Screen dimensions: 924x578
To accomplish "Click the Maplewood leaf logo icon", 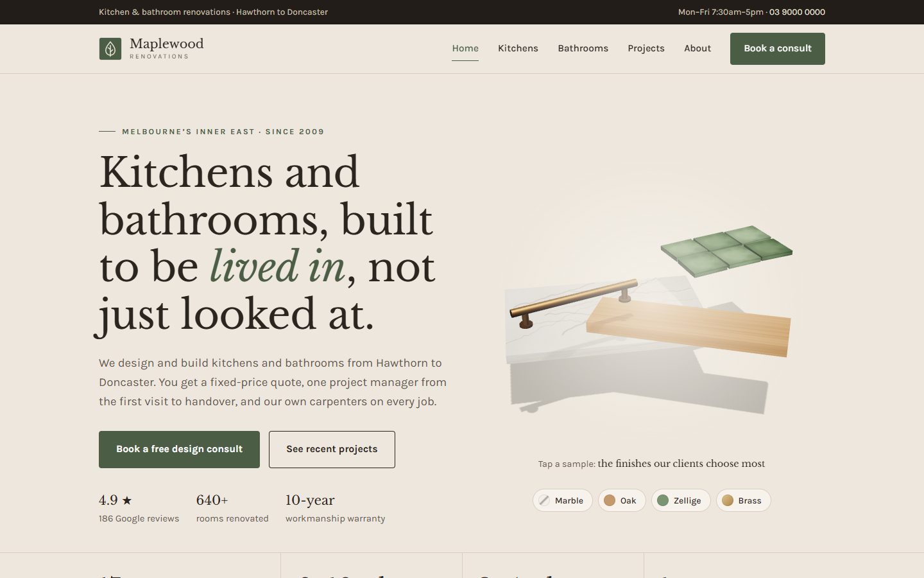I will [x=110, y=49].
